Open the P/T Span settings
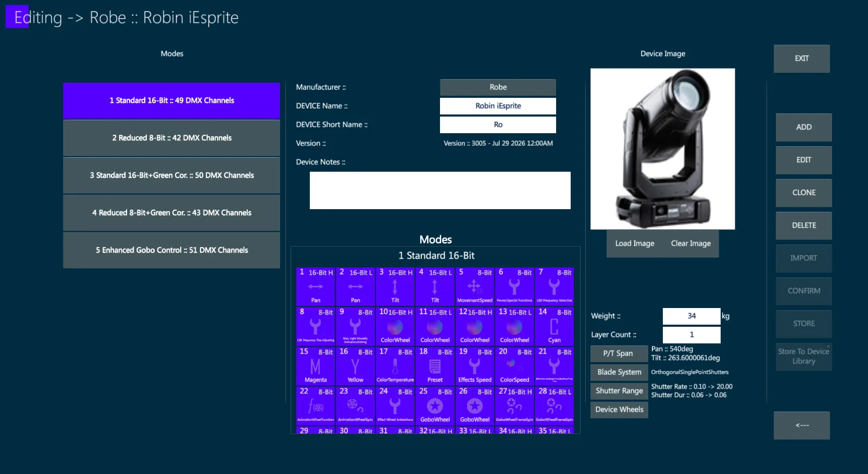This screenshot has width=868, height=474. coord(619,354)
